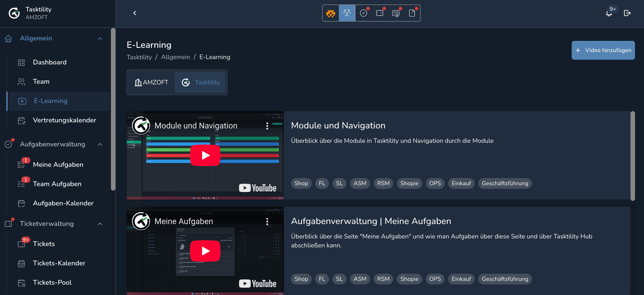Click the Tasktility breadcrumb link
Screen dimensions: 644x295
139,57
